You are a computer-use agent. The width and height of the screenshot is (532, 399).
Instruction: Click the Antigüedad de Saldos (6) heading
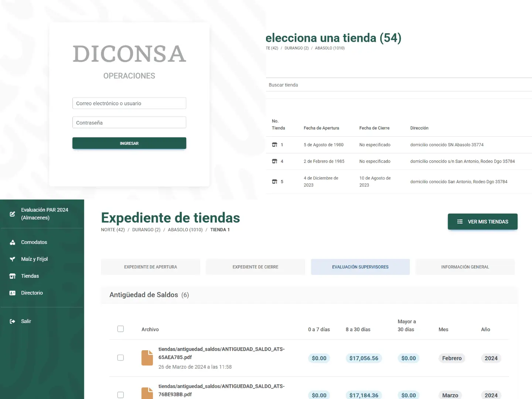point(149,295)
